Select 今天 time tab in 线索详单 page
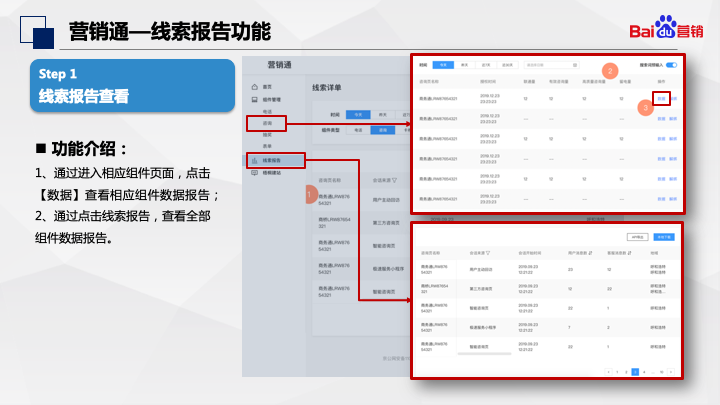 coord(358,115)
